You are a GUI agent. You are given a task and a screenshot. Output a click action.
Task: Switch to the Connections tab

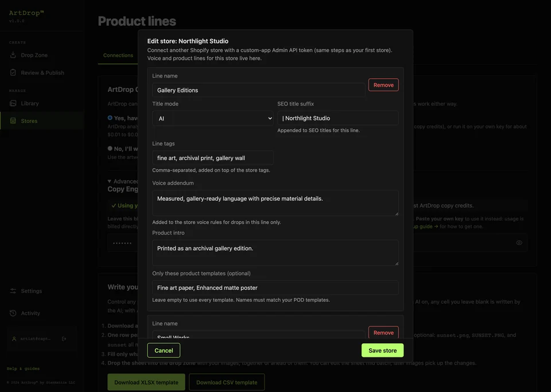pyautogui.click(x=118, y=55)
